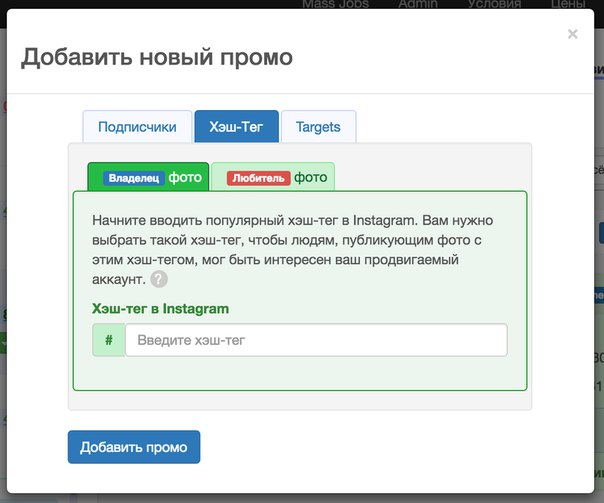Close the Добавить новый промо dialog
The width and height of the screenshot is (604, 503).
click(x=572, y=34)
